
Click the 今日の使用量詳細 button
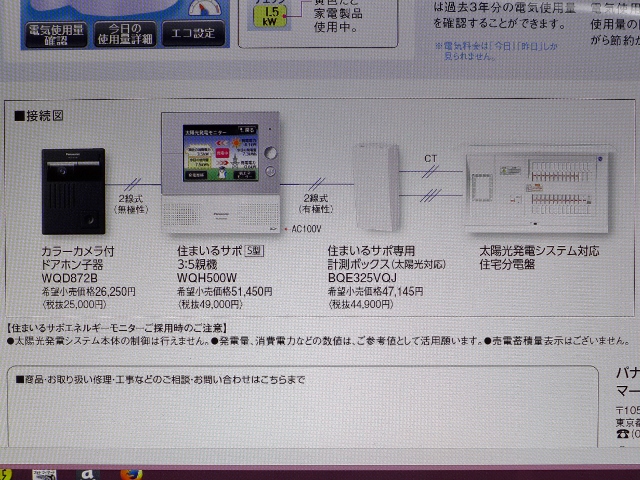click(125, 34)
